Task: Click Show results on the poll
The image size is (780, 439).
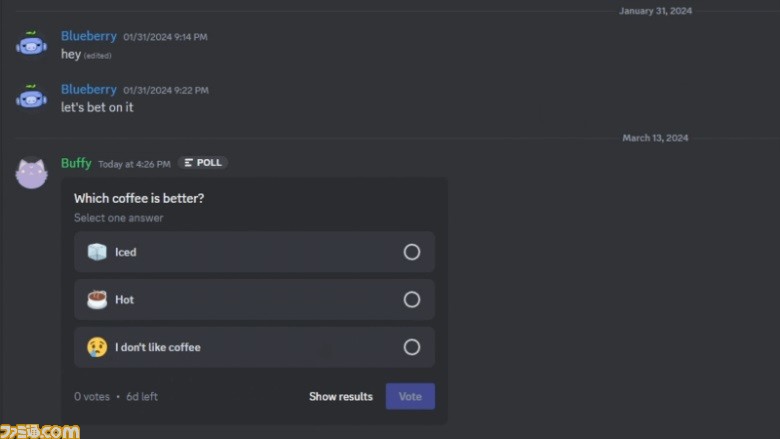Action: [x=341, y=396]
